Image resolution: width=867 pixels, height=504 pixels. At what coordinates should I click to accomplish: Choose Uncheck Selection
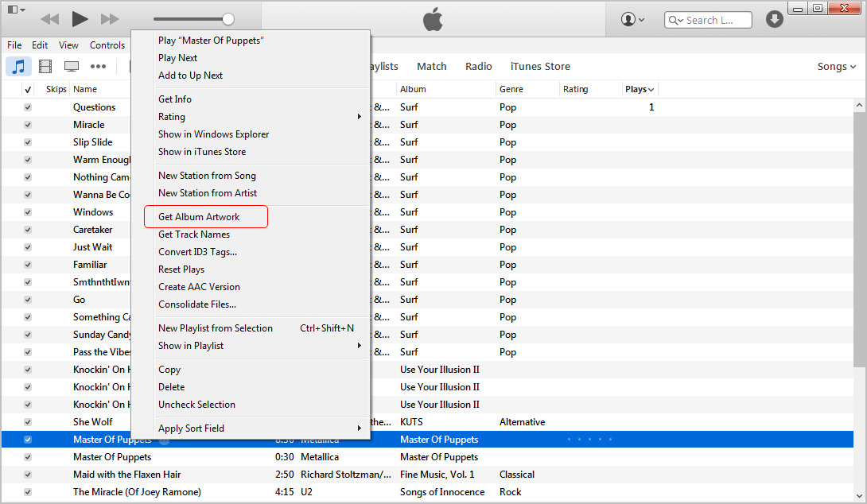point(196,405)
